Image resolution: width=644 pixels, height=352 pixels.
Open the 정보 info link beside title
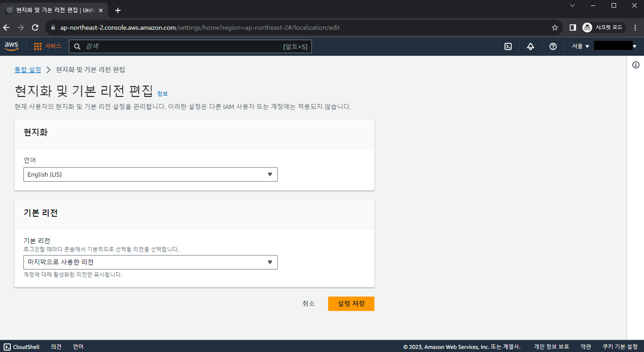pos(162,94)
